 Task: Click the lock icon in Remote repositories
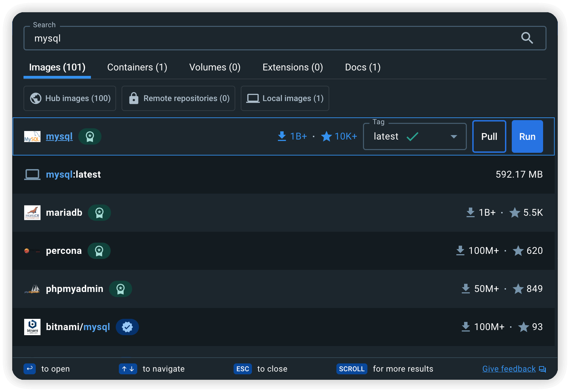click(x=134, y=98)
